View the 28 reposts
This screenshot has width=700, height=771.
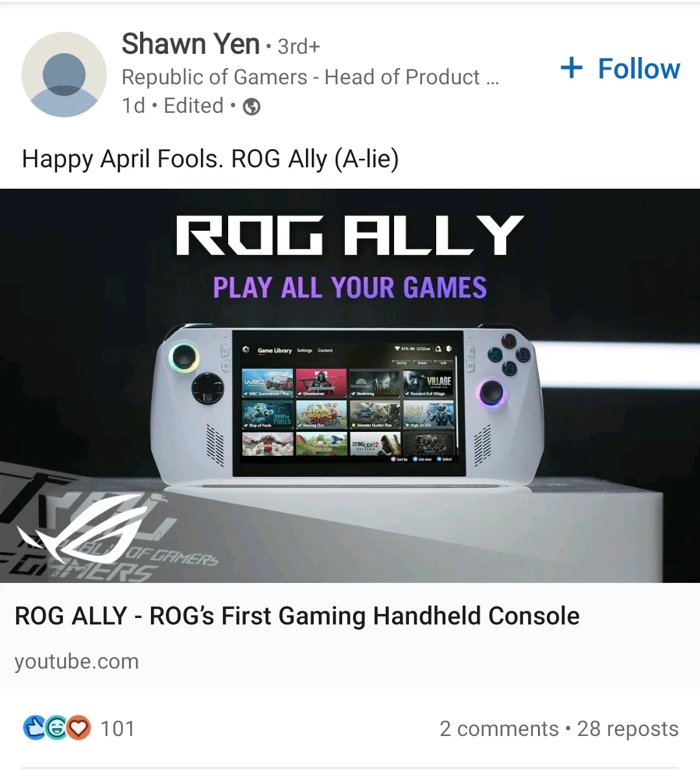[x=628, y=729]
